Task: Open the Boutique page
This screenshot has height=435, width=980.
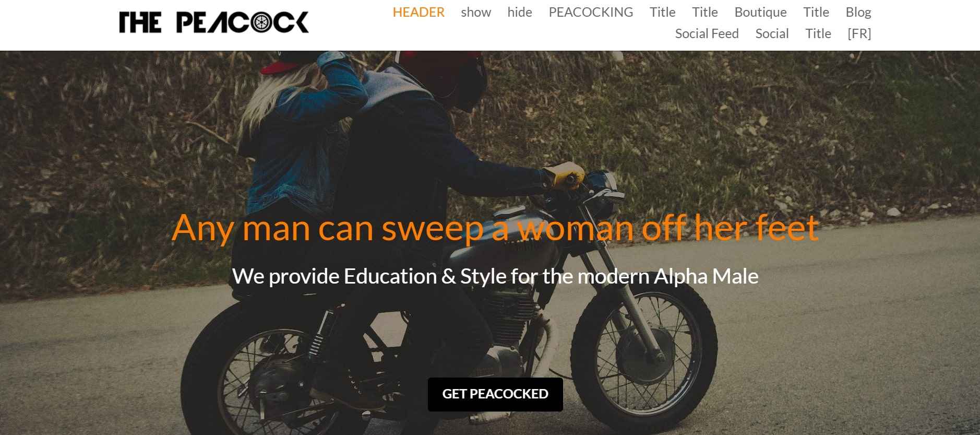Action: tap(760, 12)
